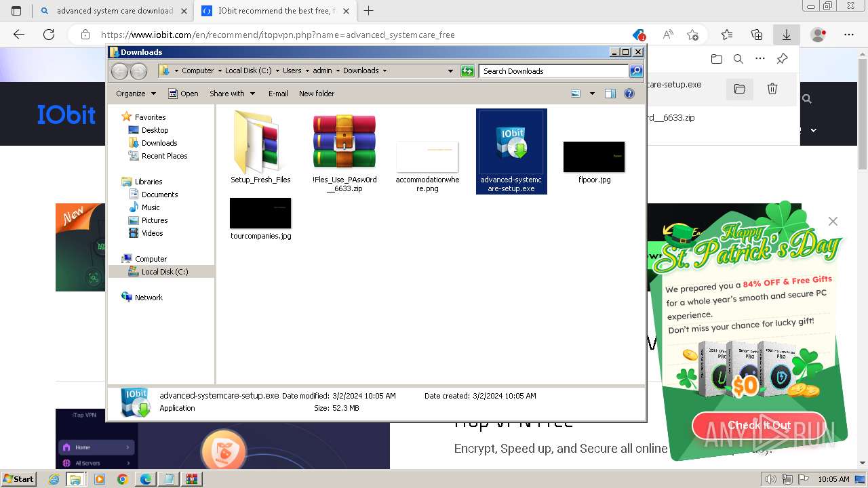Viewport: 868px width, 488px height.
Task: Click E-mail in the Explorer toolbar
Action: [x=278, y=94]
